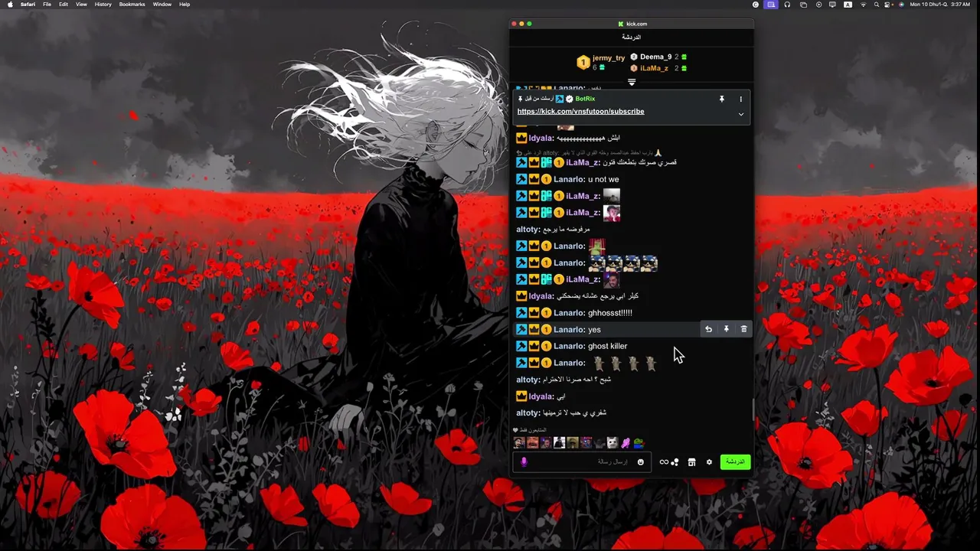Select the first emote in the quick emote row

[519, 442]
